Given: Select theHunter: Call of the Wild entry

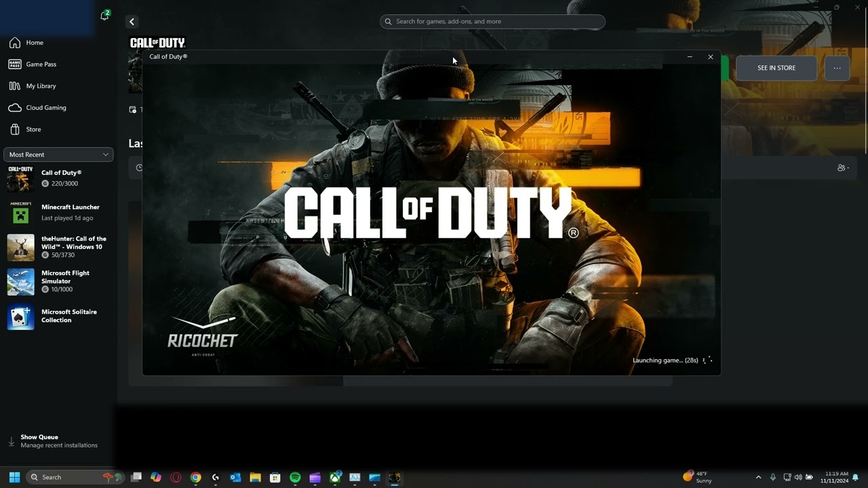Looking at the screenshot, I should 58,247.
